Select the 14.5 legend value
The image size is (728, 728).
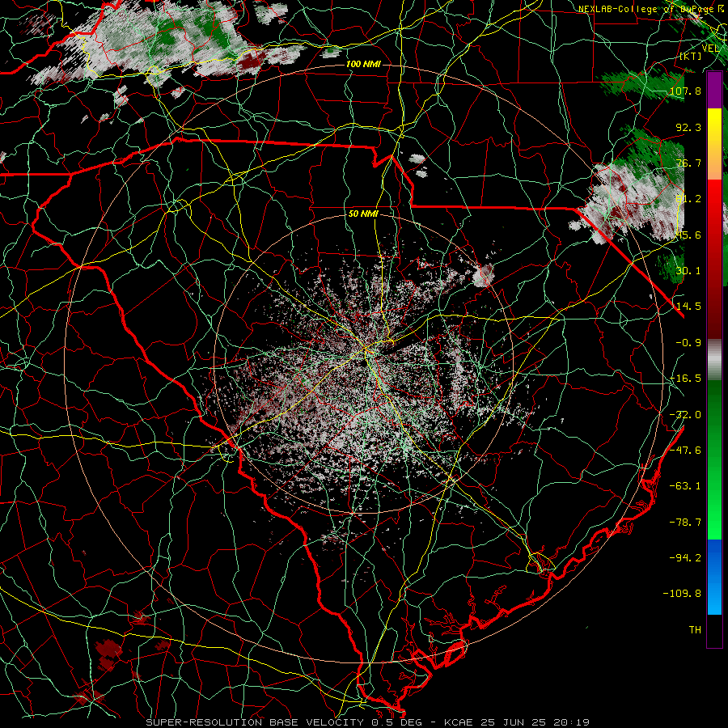click(x=688, y=307)
